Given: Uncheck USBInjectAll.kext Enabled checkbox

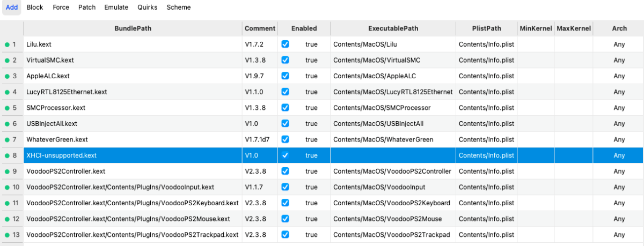Looking at the screenshot, I should [285, 124].
